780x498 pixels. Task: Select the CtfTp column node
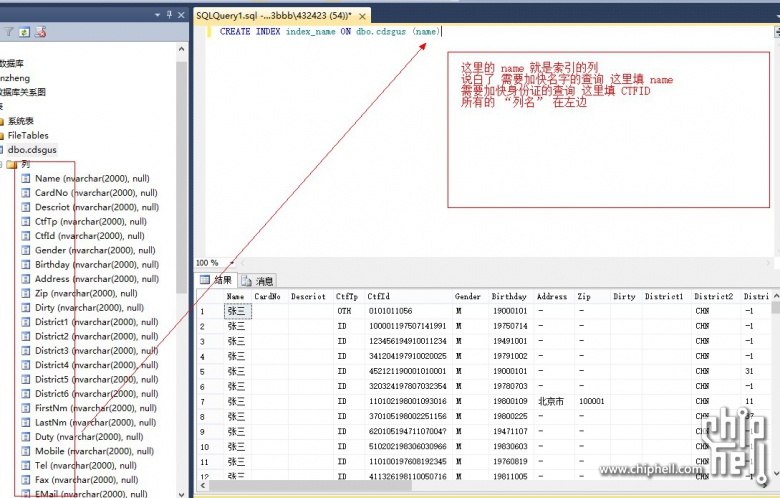coord(91,222)
